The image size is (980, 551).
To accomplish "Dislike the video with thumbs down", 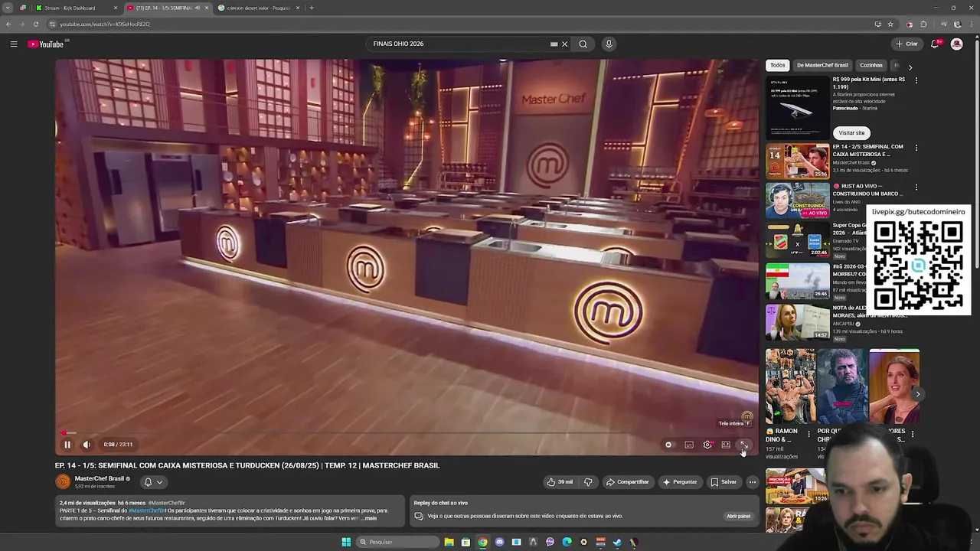I will tap(588, 482).
